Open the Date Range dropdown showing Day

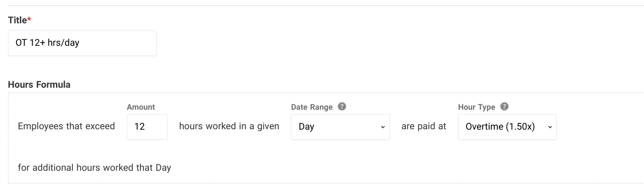point(335,127)
